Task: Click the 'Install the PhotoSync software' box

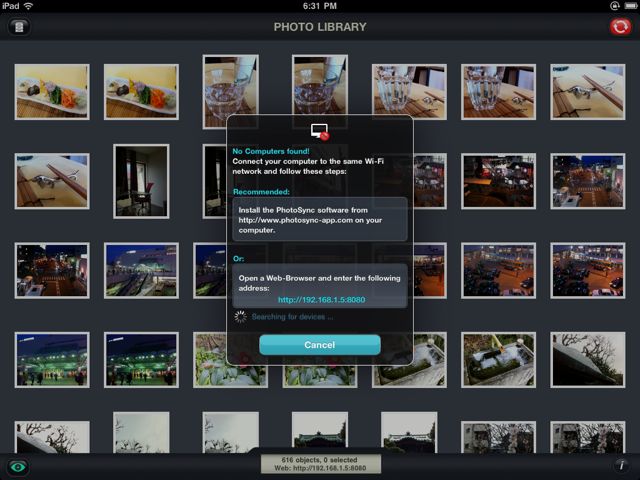Action: [x=320, y=220]
